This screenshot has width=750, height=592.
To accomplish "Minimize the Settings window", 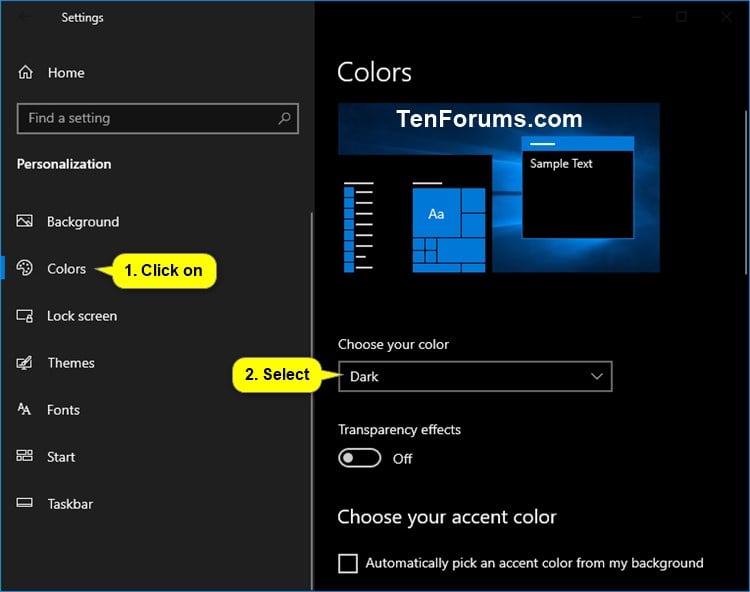I will [x=636, y=17].
